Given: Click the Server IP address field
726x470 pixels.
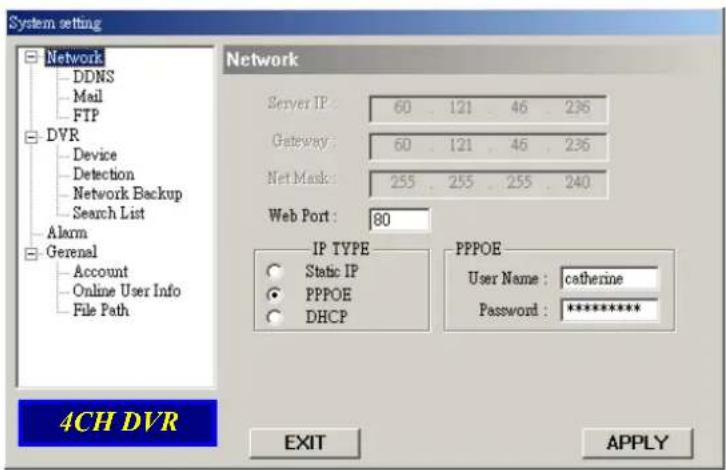Looking at the screenshot, I should coord(488,108).
